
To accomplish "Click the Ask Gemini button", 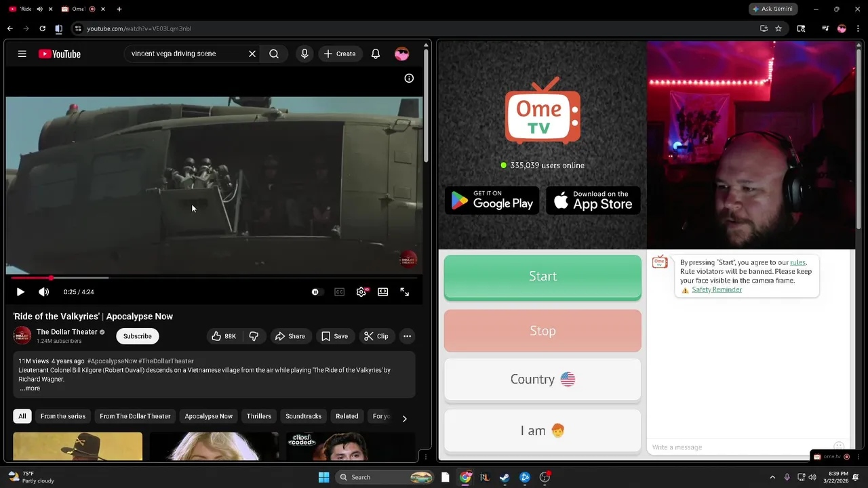I will click(773, 9).
